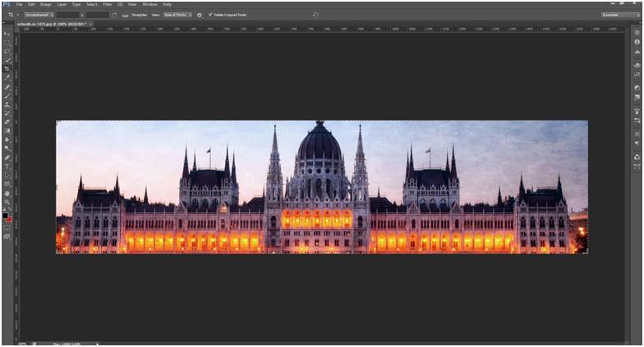
Task: Open the Help menu
Action: 167,4
